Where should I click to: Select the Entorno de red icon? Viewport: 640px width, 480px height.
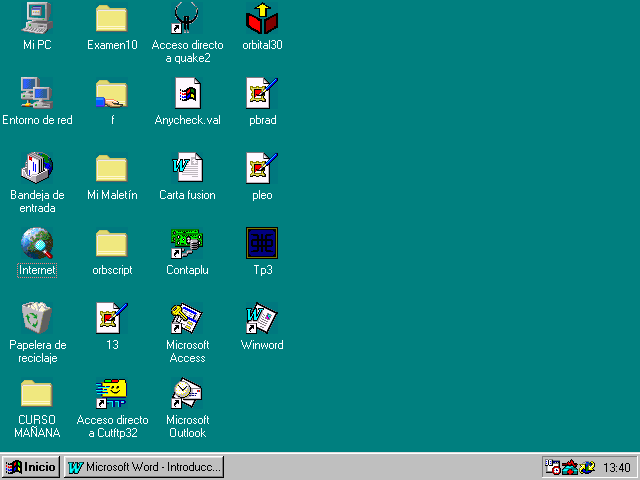pos(37,93)
